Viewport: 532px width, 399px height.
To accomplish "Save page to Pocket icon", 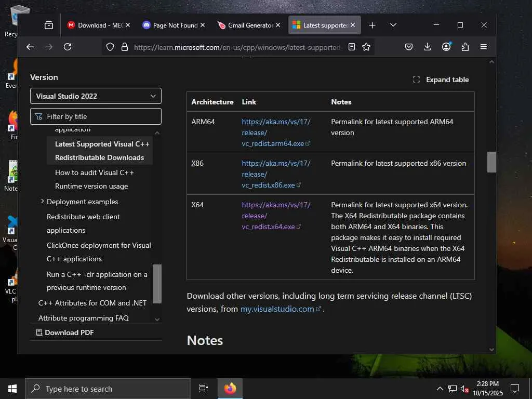I will [x=409, y=47].
